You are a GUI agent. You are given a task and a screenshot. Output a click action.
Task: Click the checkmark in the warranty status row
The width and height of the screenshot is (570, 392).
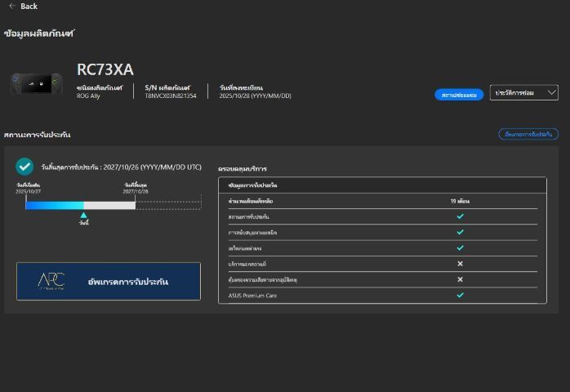point(460,216)
